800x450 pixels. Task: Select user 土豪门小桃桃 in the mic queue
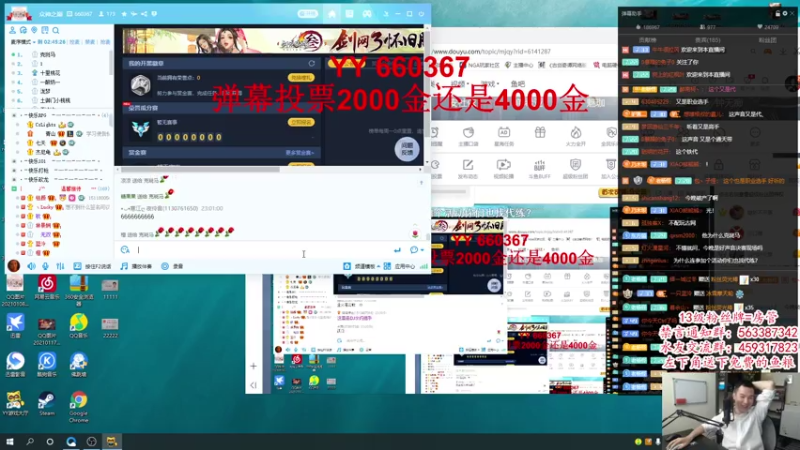pos(55,101)
